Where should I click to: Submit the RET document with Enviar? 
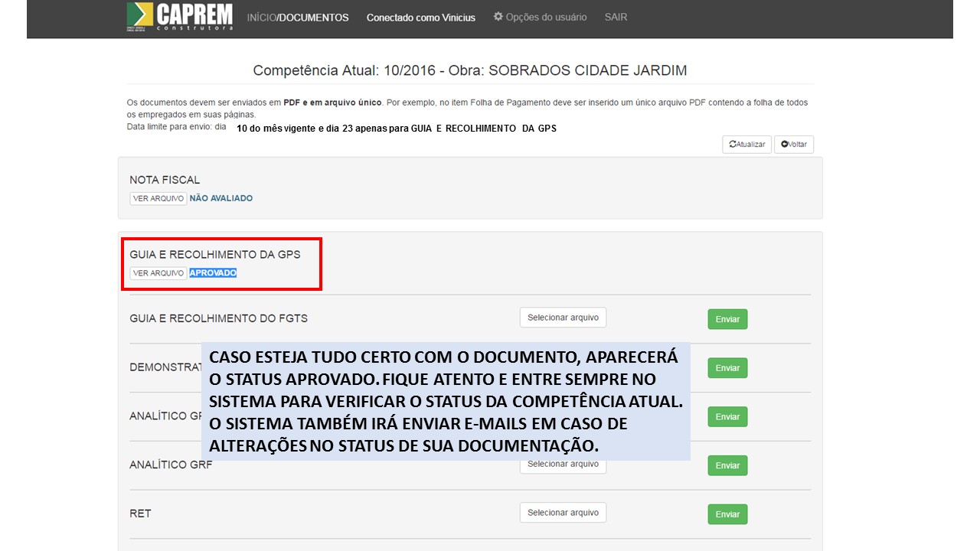point(727,514)
